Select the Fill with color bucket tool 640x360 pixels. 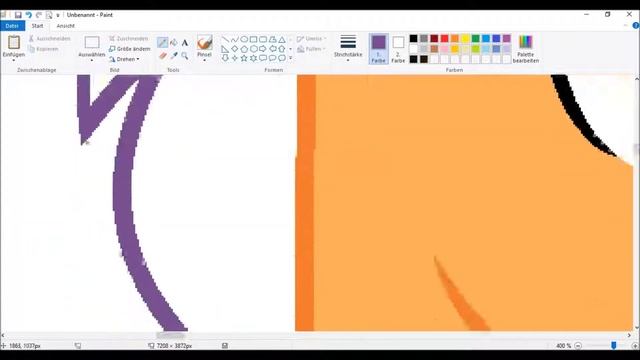174,42
